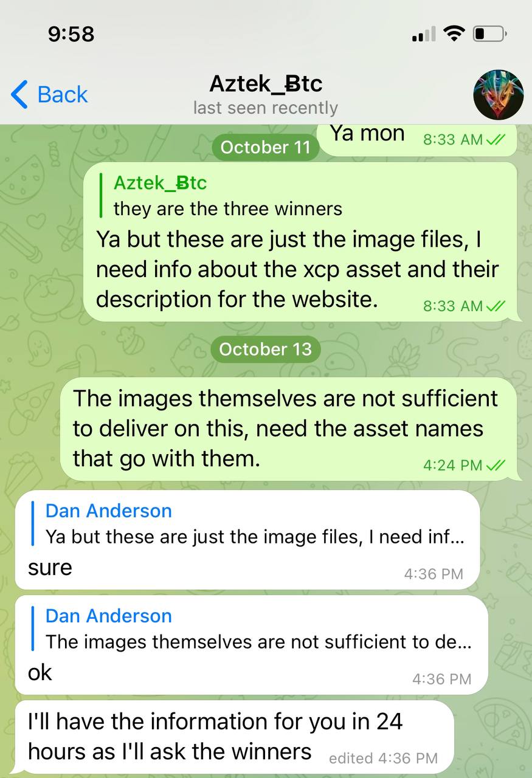Tap the Wi-Fi icon in status bar
Image resolution: width=532 pixels, height=778 pixels.
pyautogui.click(x=454, y=34)
